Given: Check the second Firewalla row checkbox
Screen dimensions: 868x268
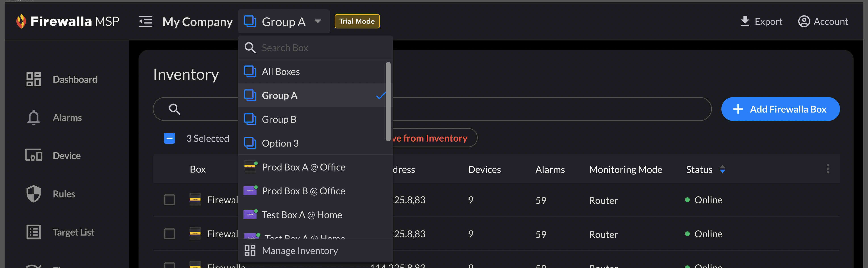Looking at the screenshot, I should [x=170, y=234].
